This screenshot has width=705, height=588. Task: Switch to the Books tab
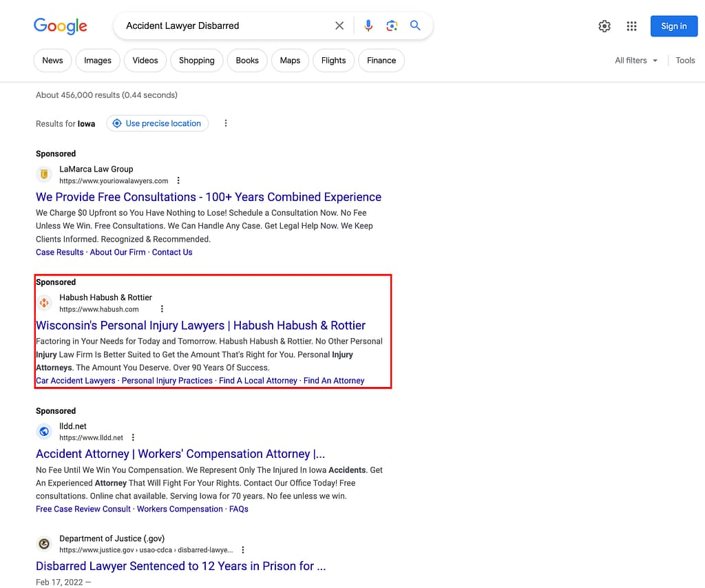click(x=247, y=60)
